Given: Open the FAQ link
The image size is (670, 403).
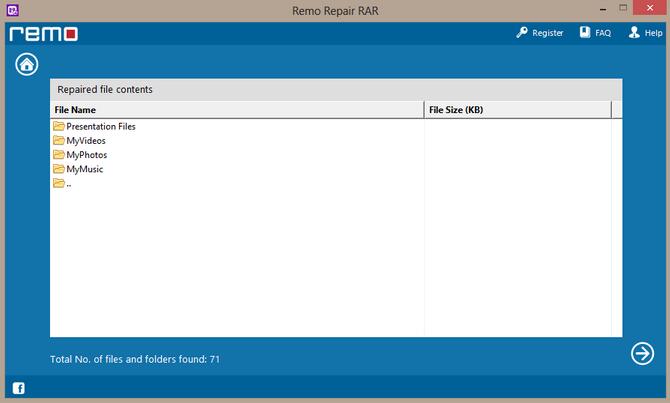Looking at the screenshot, I should pos(603,33).
